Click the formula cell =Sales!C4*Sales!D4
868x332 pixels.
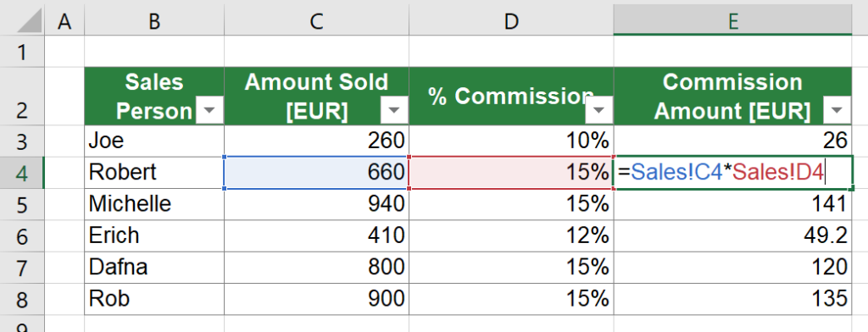tap(733, 173)
